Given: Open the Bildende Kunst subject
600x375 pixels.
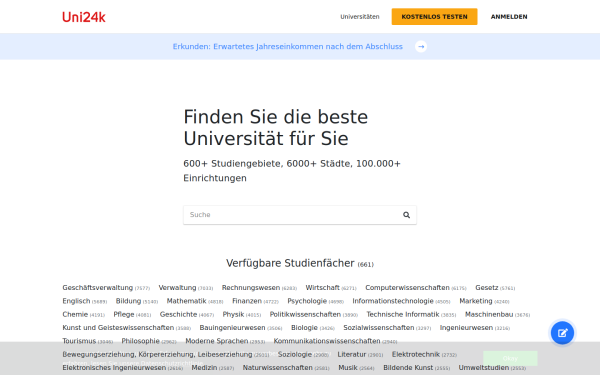Looking at the screenshot, I should pos(408,368).
